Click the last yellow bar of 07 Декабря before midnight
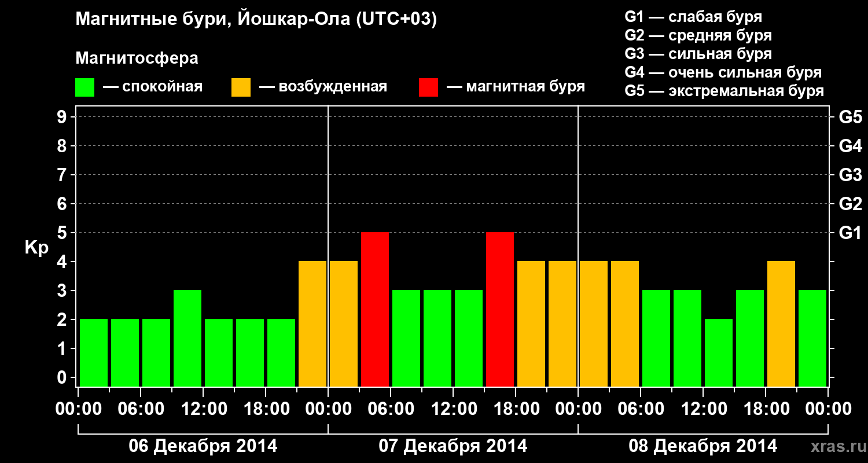 tap(562, 324)
